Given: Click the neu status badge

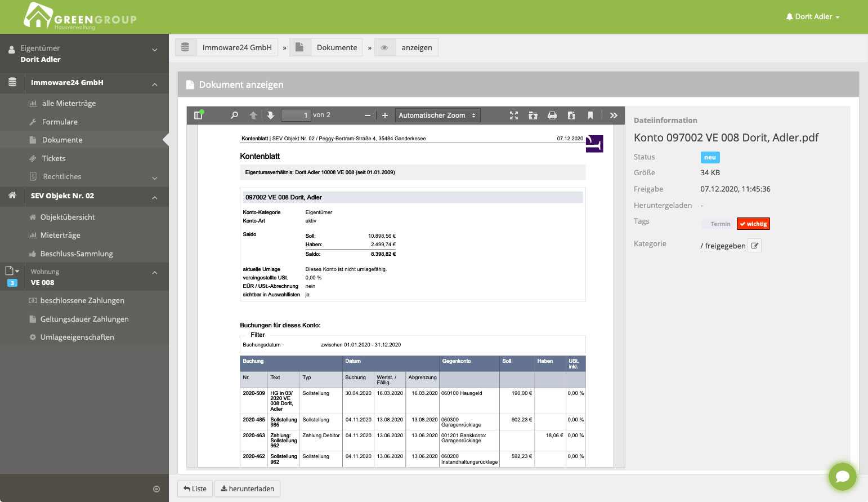Looking at the screenshot, I should tap(710, 157).
